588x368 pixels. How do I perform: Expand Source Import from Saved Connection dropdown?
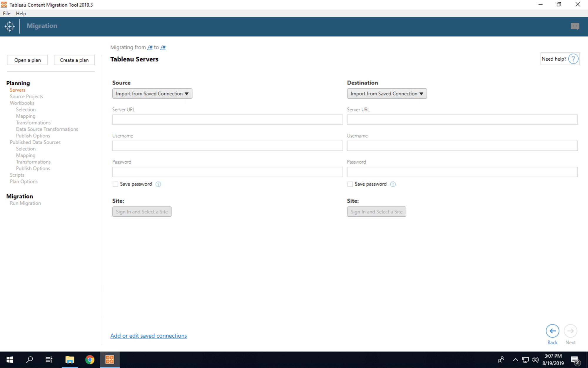click(152, 94)
